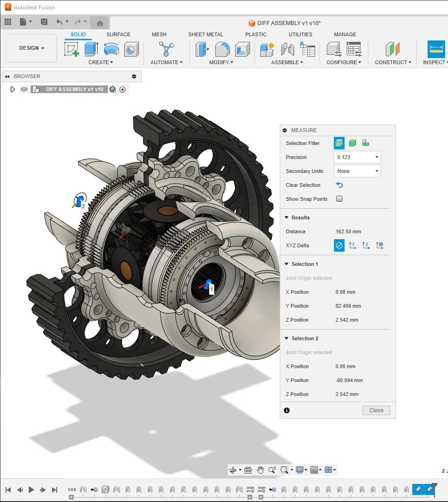Expand the DIFF ASSEMBLY browser tree node
Image resolution: width=448 pixels, height=502 pixels.
click(13, 89)
